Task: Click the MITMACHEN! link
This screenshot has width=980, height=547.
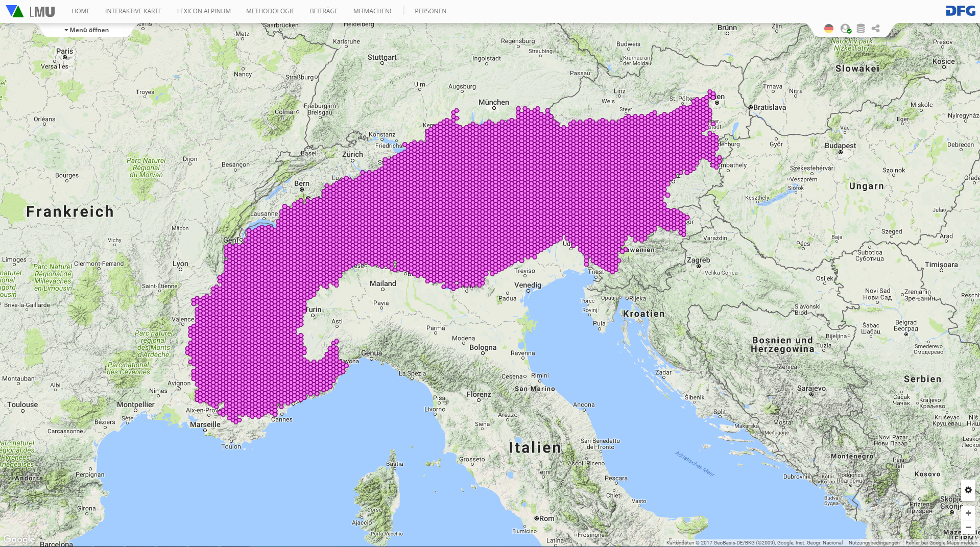Action: point(372,11)
